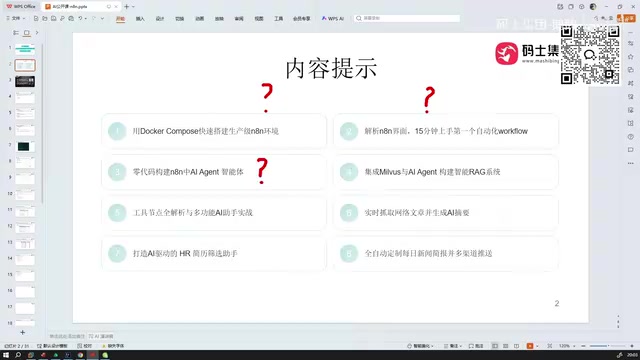Click the ribbon search input box
Screen dimensions: 640x360
pos(407,18)
